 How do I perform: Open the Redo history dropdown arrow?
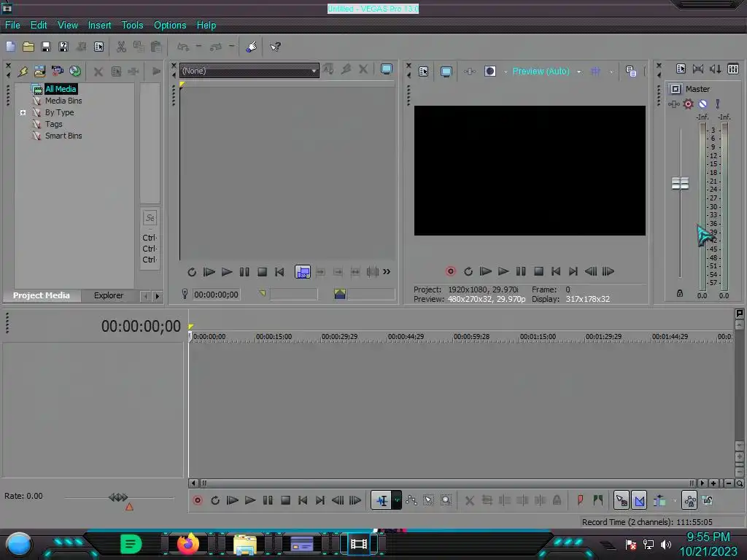pyautogui.click(x=231, y=46)
